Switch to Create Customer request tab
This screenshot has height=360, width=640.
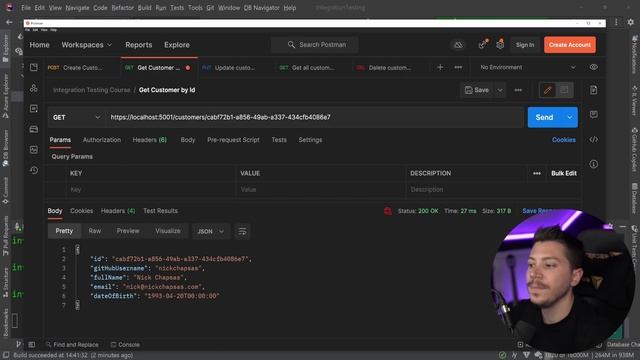point(75,68)
